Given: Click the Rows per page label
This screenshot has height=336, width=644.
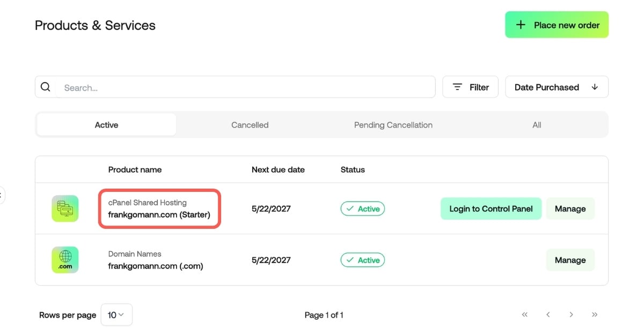Looking at the screenshot, I should [68, 315].
